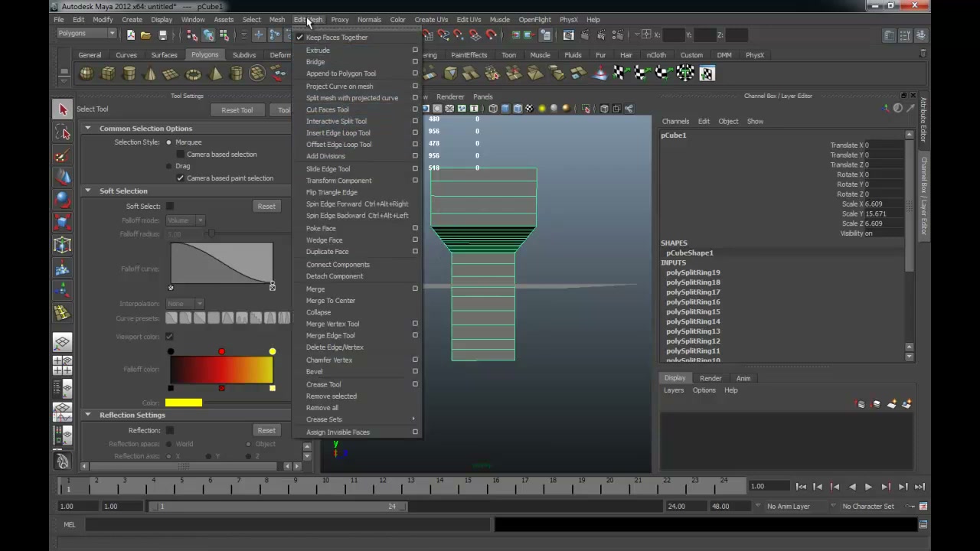Image resolution: width=980 pixels, height=551 pixels.
Task: Pick the Rotate tool sphere icon
Action: click(x=63, y=201)
